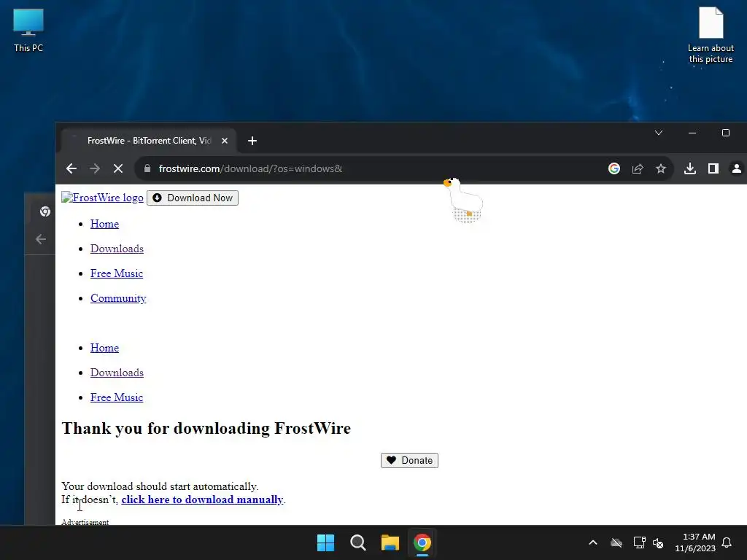747x560 pixels.
Task: Select the FrostWire - BitTorrent Client tab
Action: point(149,141)
